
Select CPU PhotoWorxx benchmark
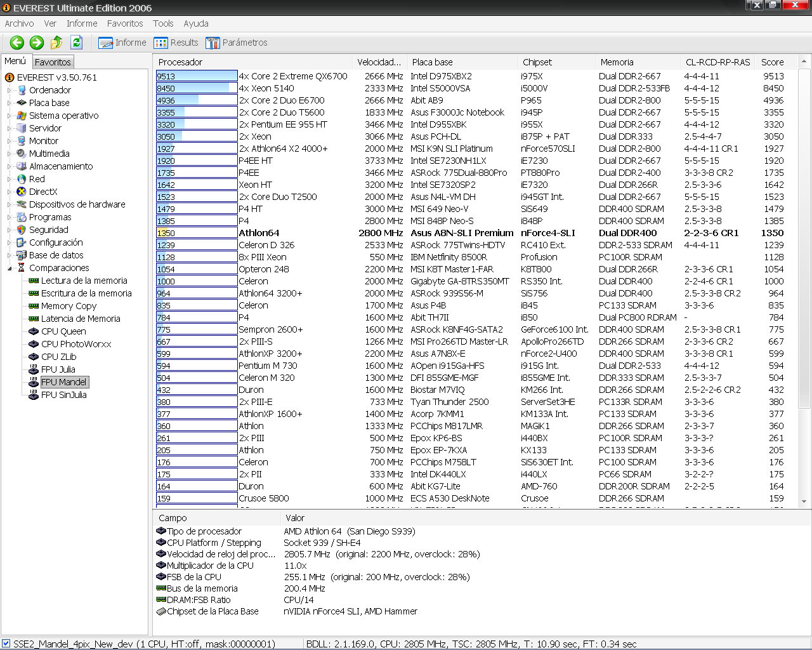point(76,344)
